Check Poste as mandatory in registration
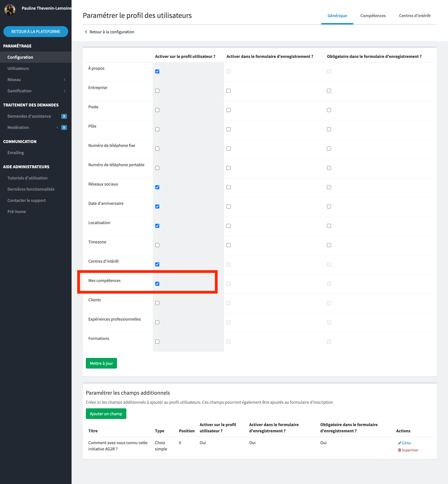This screenshot has width=448, height=484. point(329,110)
